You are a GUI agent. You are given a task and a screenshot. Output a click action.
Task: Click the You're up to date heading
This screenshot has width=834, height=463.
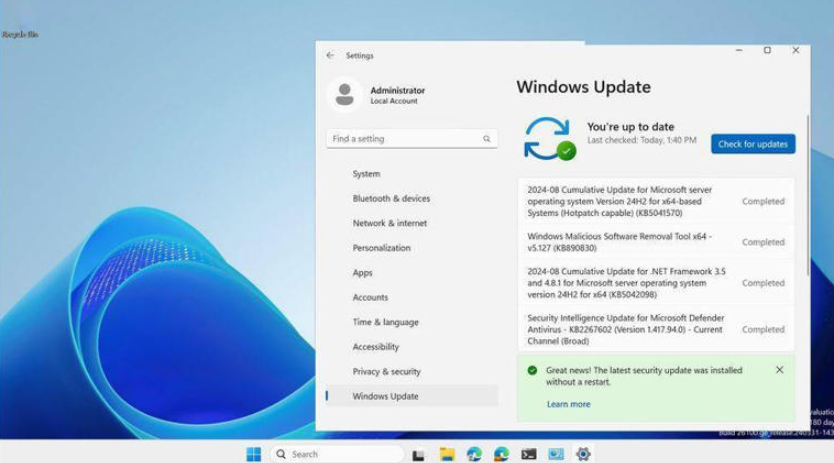(630, 127)
